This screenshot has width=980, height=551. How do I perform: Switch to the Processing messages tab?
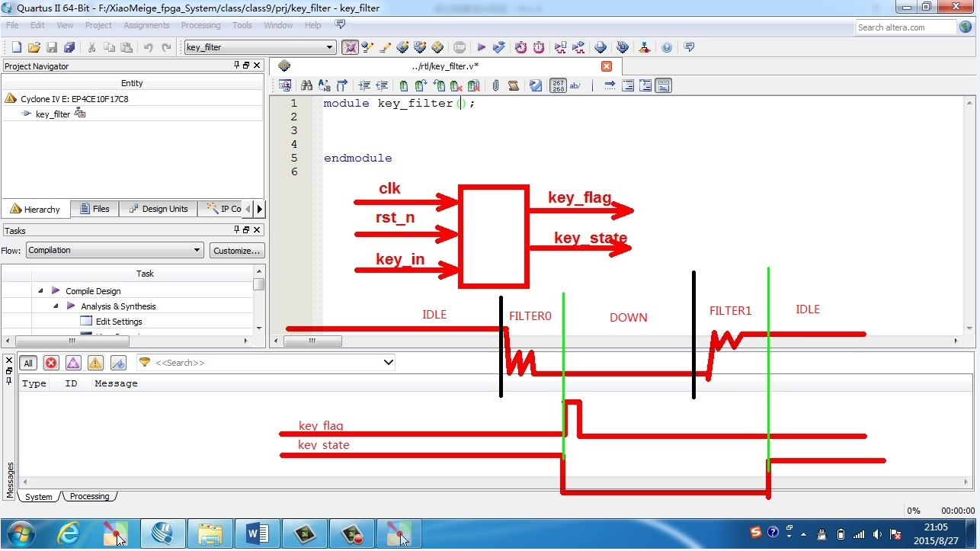89,497
